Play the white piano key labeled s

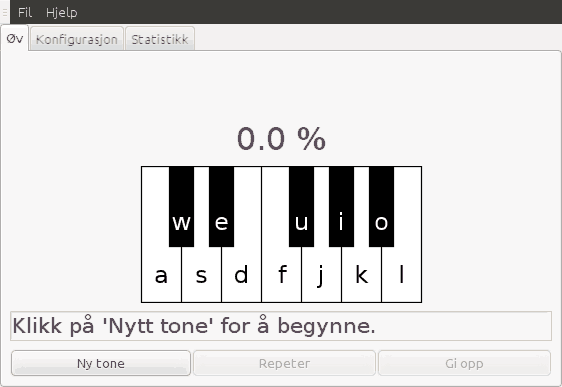click(201, 275)
